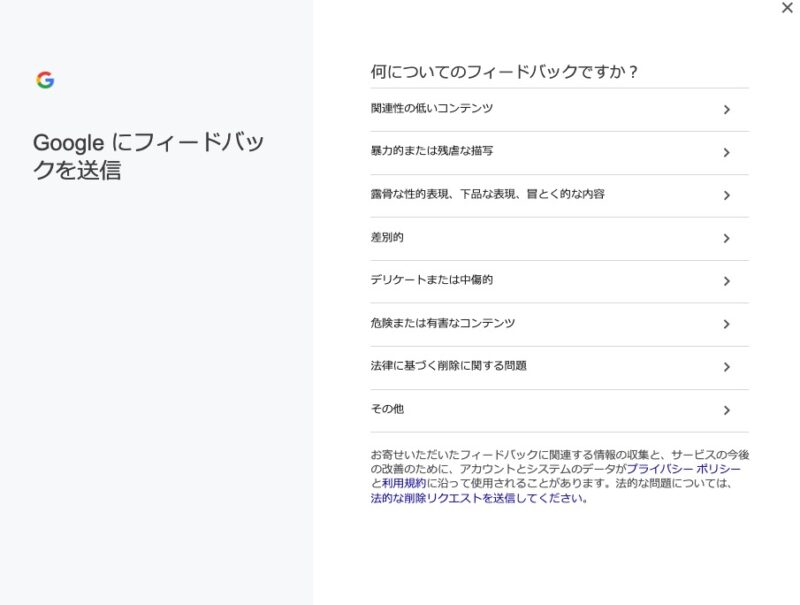Open the プライバシー ポリシー link
Image resolution: width=800 pixels, height=605 pixels.
(x=683, y=469)
